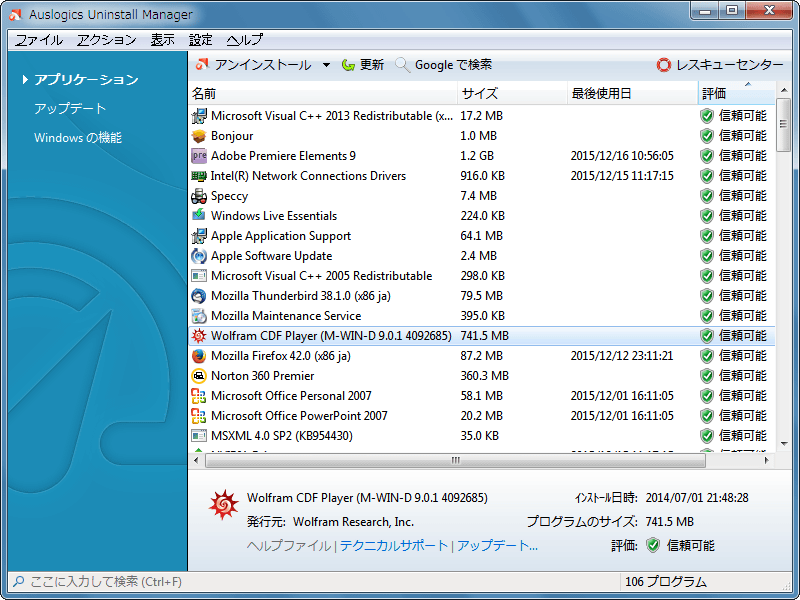The height and width of the screenshot is (600, 800).
Task: Click the 1.2 GB size cell
Action: [477, 156]
